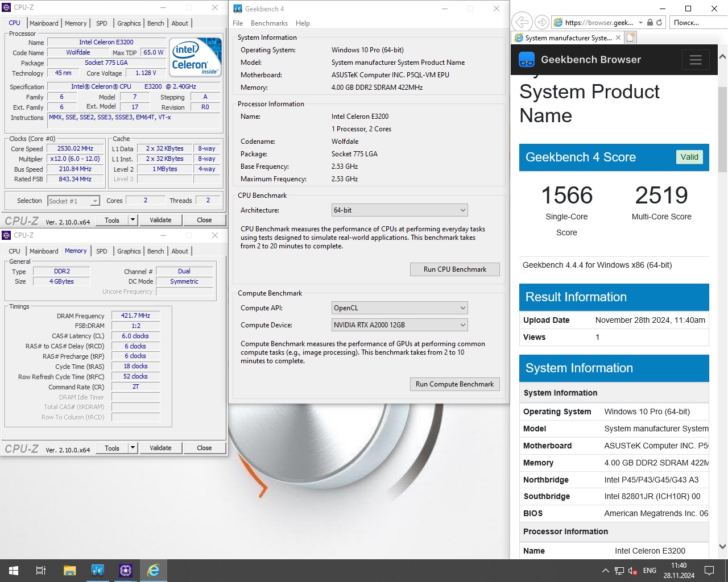728x582 pixels.
Task: Click the network tray icon
Action: pyautogui.click(x=619, y=571)
